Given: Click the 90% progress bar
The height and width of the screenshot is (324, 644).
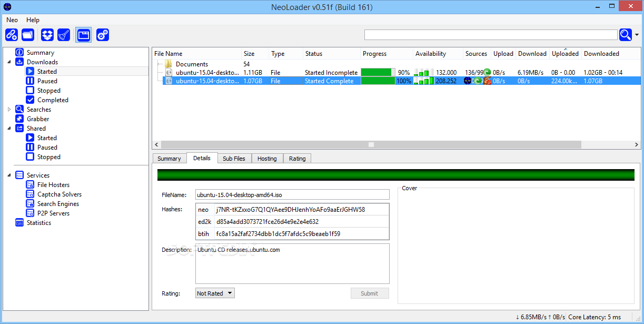Looking at the screenshot, I should 378,73.
